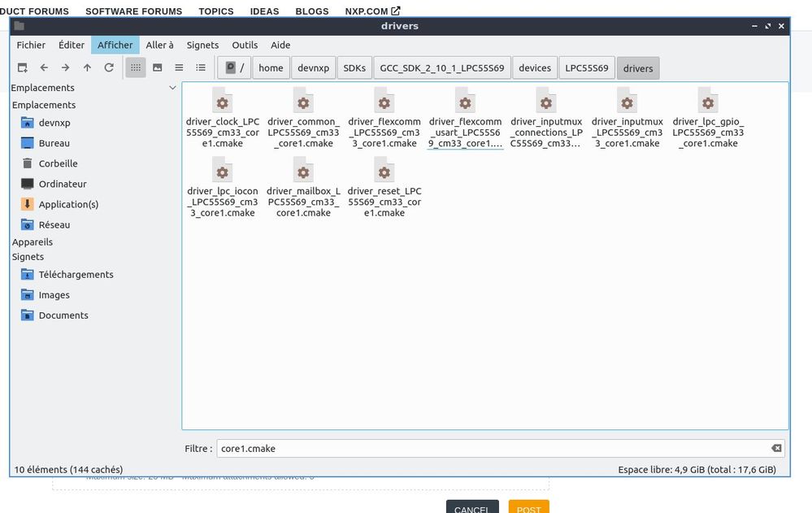This screenshot has width=812, height=513.
Task: Switch to compact list view
Action: pos(179,67)
